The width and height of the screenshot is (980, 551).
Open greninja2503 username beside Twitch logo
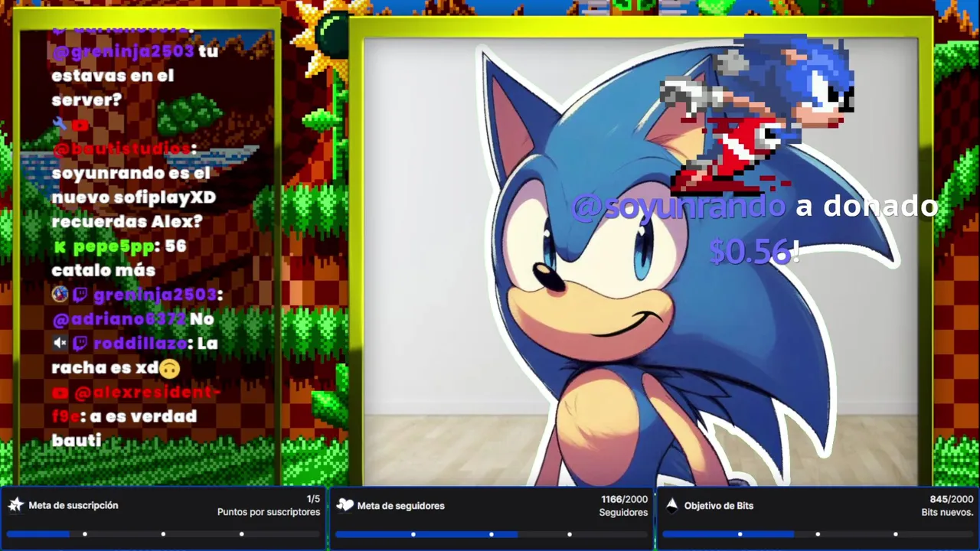coord(155,295)
